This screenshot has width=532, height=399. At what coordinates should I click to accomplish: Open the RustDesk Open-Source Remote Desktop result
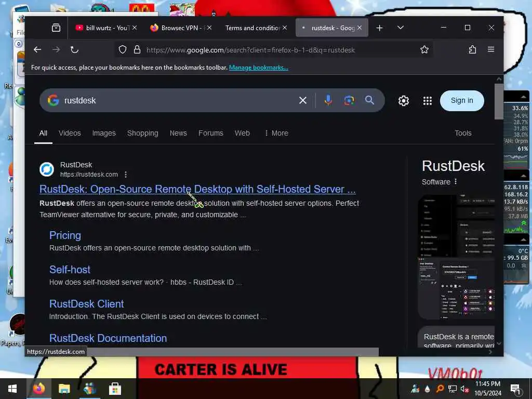pos(197,189)
